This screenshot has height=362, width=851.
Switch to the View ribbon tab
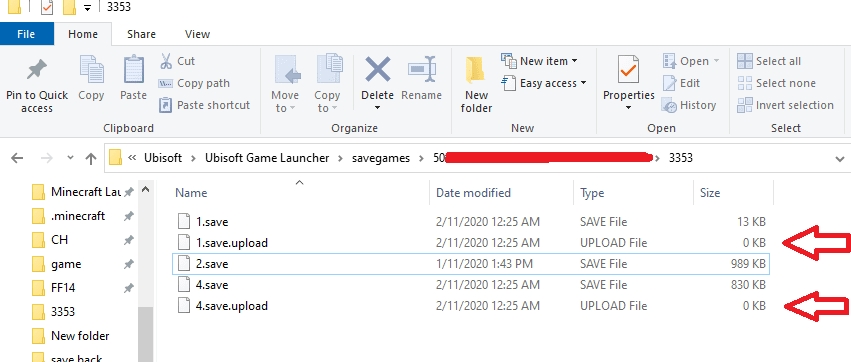[x=197, y=34]
